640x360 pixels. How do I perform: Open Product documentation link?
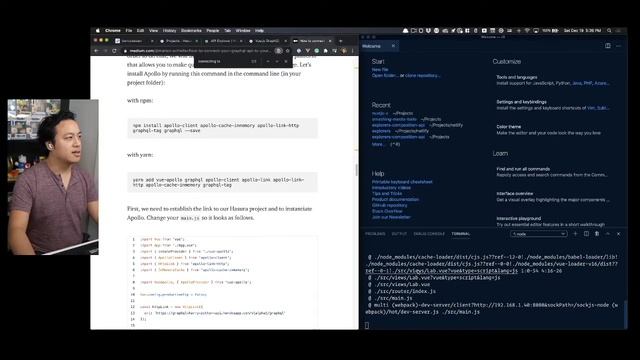point(395,200)
